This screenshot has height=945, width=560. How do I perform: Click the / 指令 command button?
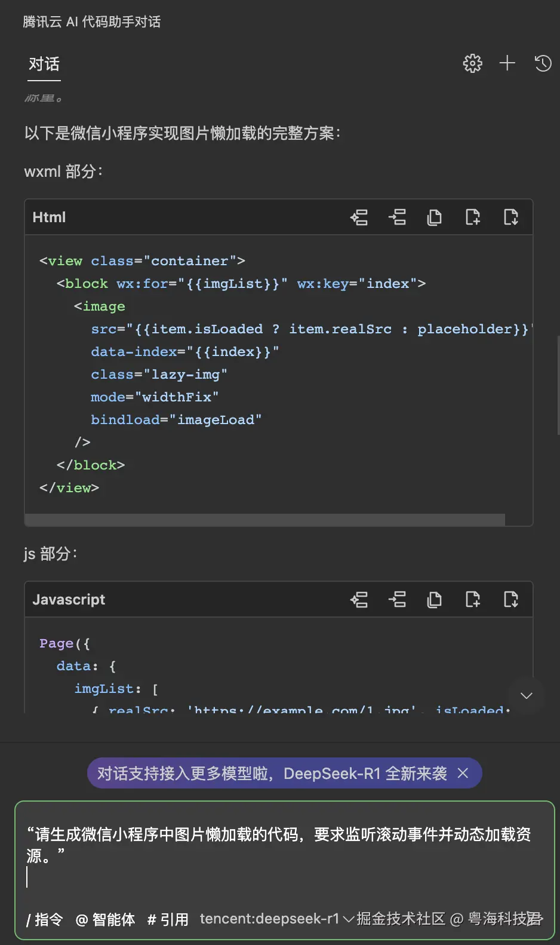point(44,919)
